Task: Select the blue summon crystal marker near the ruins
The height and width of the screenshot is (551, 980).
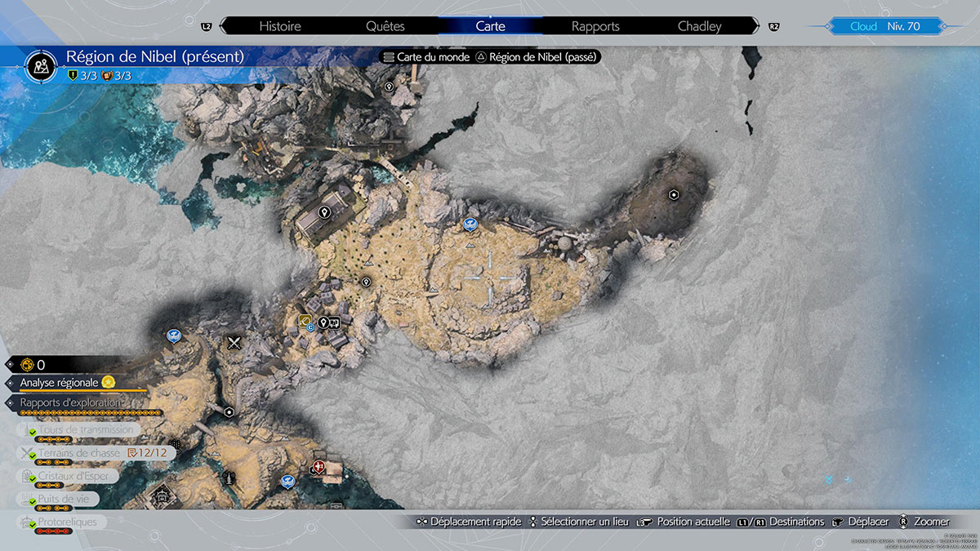Action: (469, 222)
